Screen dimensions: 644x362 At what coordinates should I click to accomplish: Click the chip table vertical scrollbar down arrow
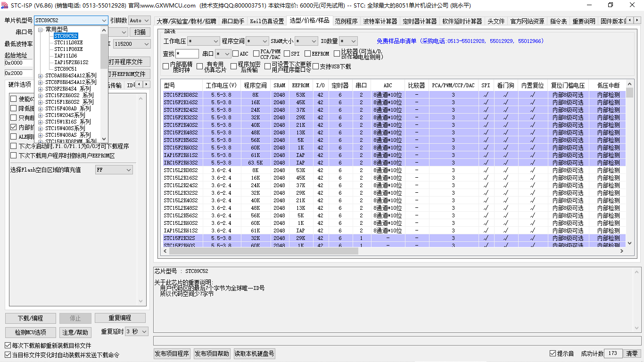point(629,244)
